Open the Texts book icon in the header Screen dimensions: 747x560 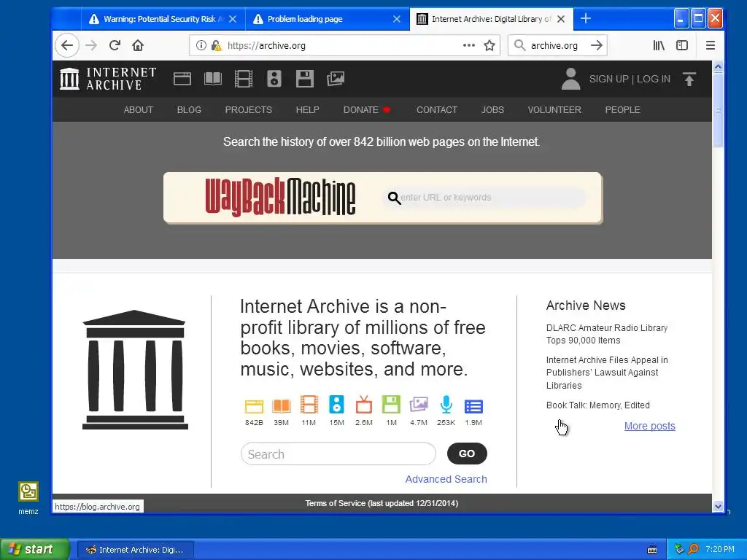tap(213, 79)
